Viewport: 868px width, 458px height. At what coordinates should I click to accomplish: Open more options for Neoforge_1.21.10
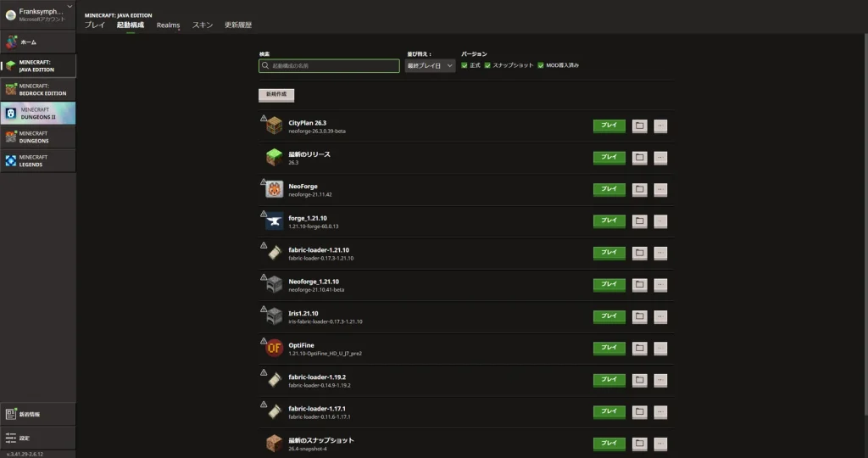click(660, 285)
